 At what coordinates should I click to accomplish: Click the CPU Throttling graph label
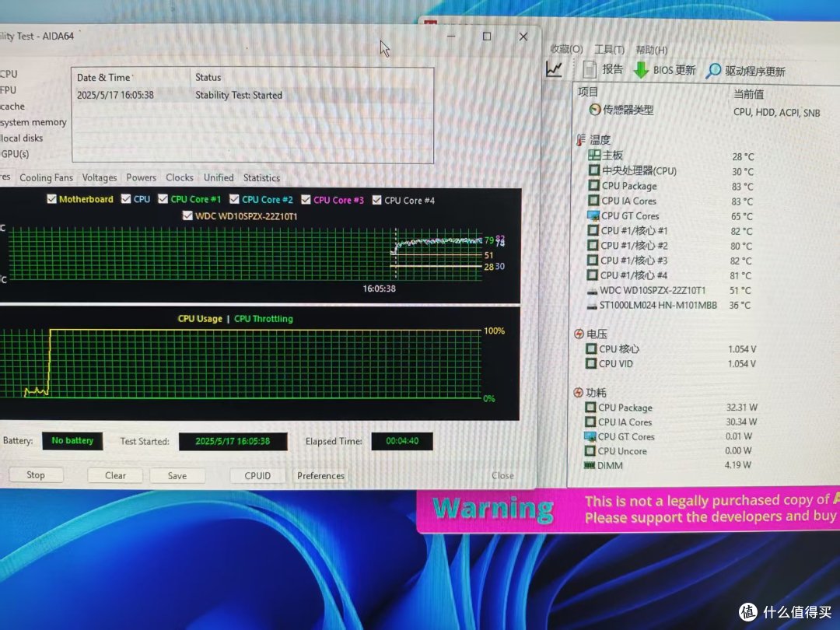pyautogui.click(x=264, y=319)
